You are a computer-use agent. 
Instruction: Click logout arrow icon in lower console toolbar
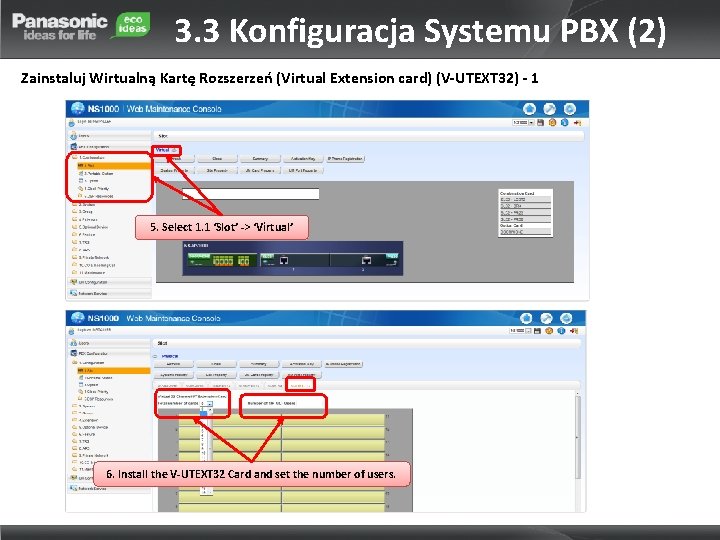click(574, 331)
